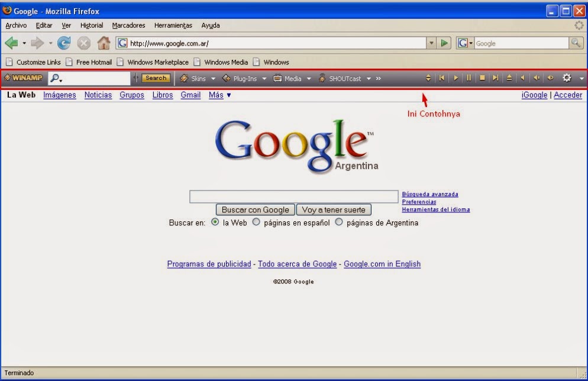Click the Mute volume icon on Winamp toolbar
Image resolution: width=588 pixels, height=381 pixels.
point(522,78)
